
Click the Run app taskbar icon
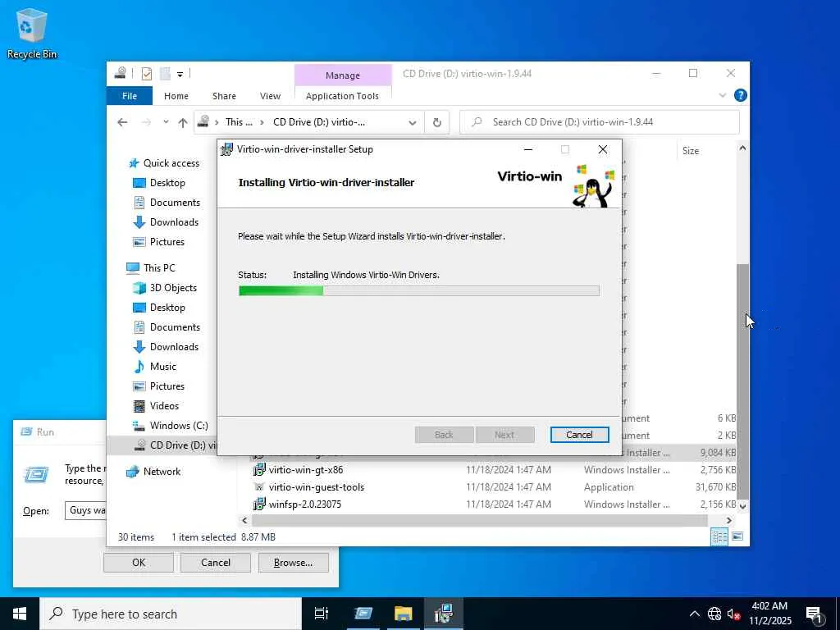click(x=363, y=614)
